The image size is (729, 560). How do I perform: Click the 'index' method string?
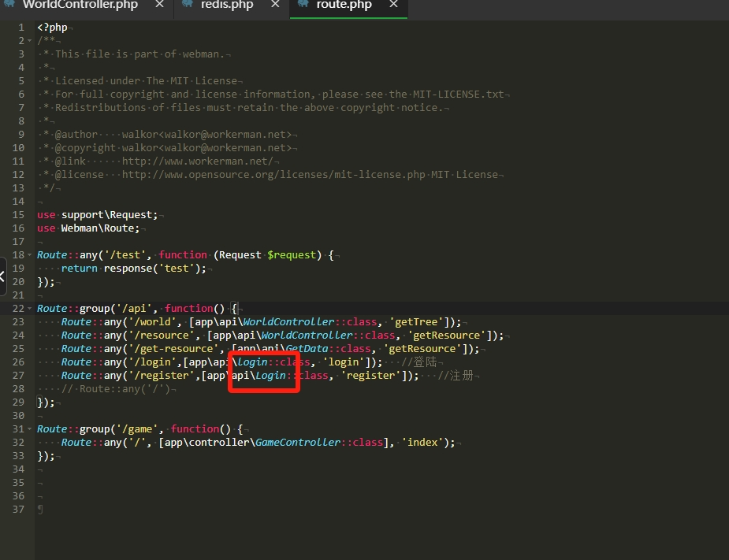(422, 443)
